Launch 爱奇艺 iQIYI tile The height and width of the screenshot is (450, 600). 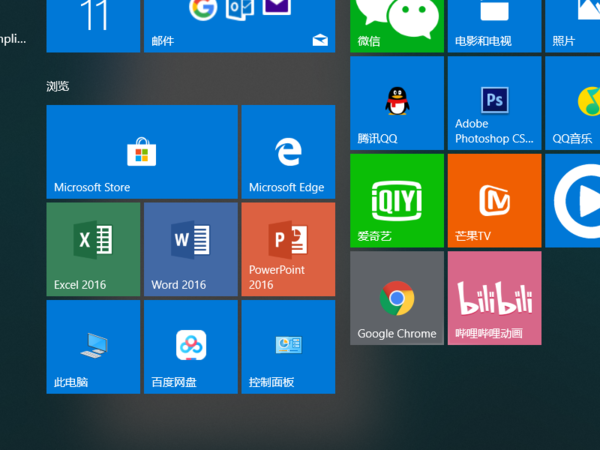[397, 201]
